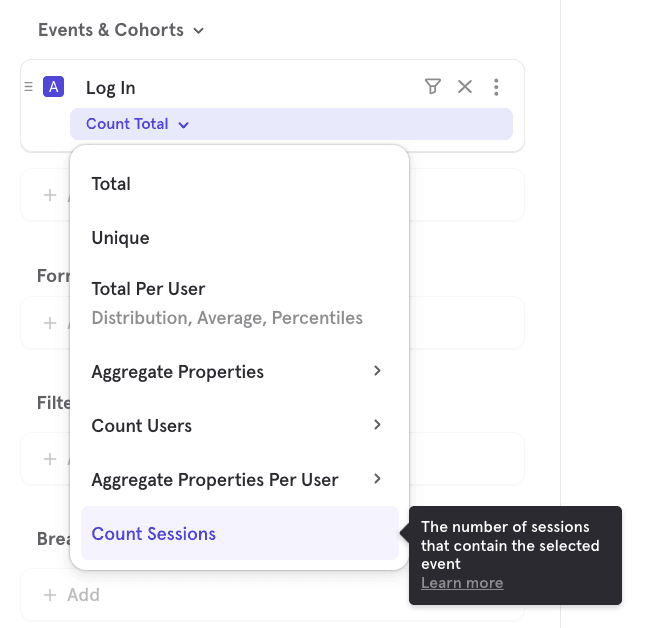Viewport: 658px width, 628px height.
Task: Click the plus icon under the Log In card
Action: point(50,195)
